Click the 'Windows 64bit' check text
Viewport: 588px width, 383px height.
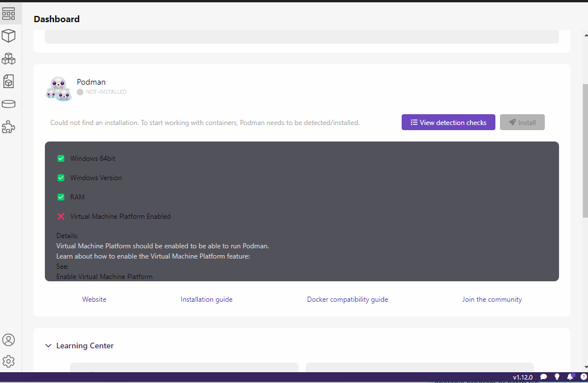(x=93, y=159)
